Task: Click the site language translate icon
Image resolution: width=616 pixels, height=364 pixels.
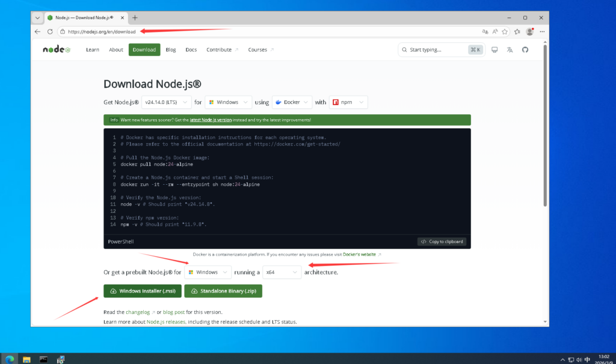Action: pyautogui.click(x=510, y=50)
